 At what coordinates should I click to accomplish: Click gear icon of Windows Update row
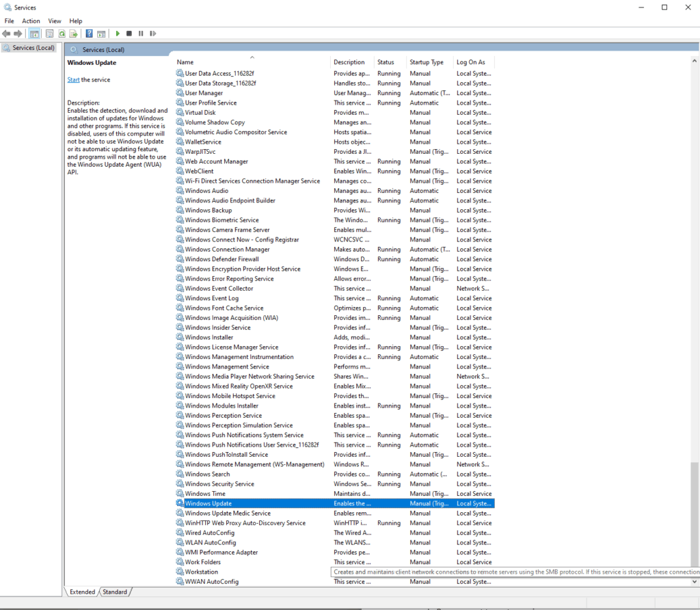[180, 503]
